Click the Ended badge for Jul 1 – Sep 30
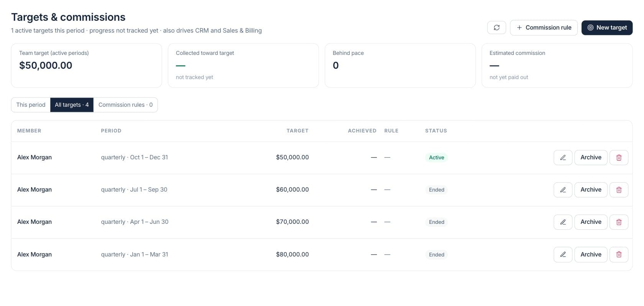 [x=437, y=190]
